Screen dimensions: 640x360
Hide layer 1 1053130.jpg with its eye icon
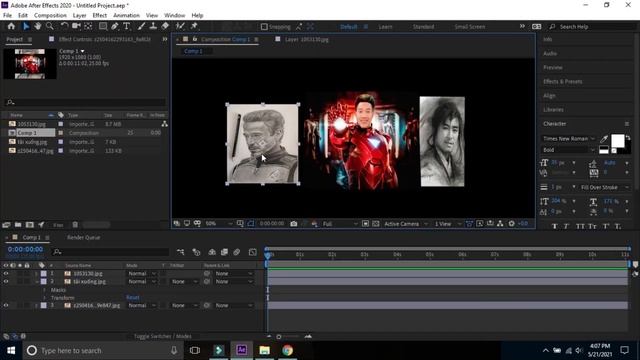(6, 273)
